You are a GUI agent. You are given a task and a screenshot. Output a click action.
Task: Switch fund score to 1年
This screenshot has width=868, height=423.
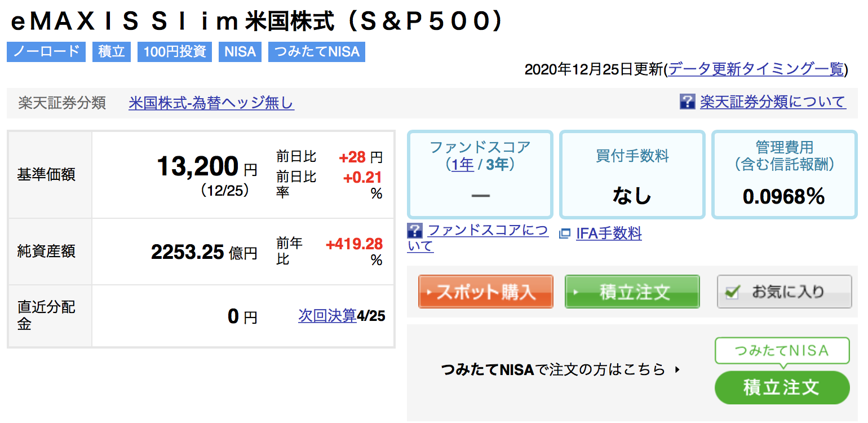462,165
